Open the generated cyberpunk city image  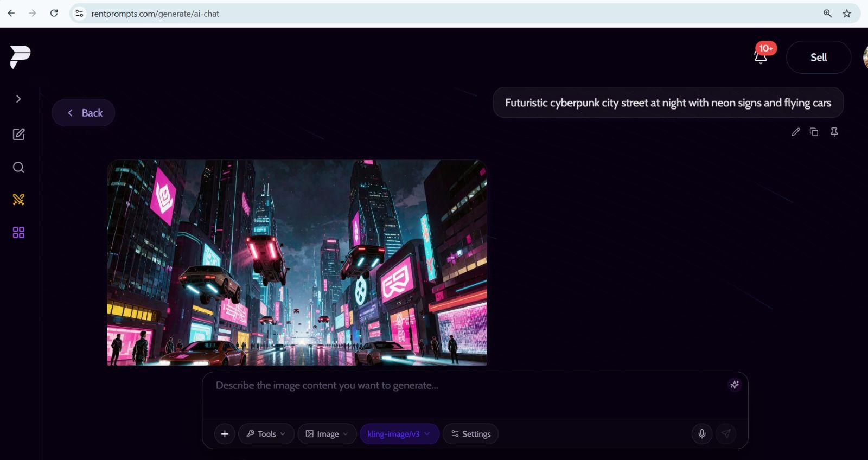point(297,263)
